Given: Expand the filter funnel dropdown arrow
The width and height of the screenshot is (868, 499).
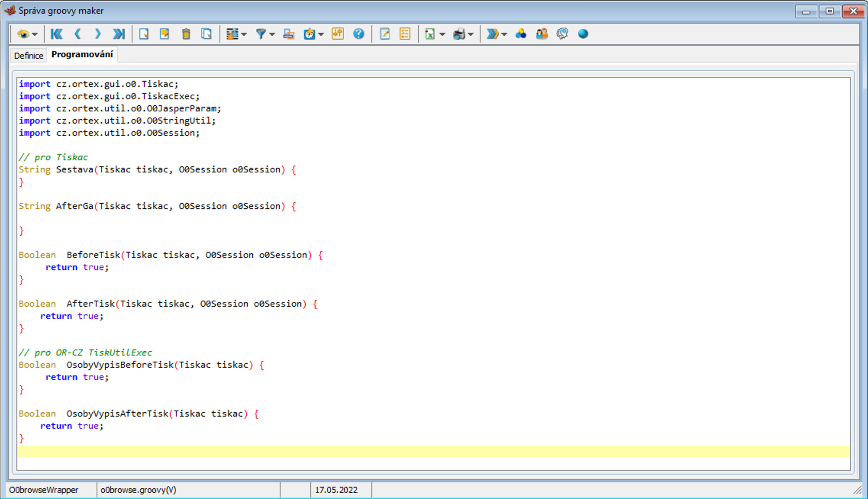Looking at the screenshot, I should point(272,34).
